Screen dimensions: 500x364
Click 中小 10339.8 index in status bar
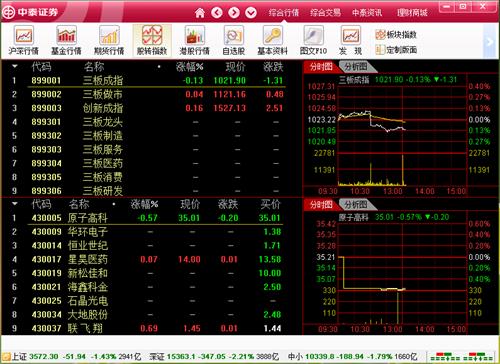pos(352,357)
